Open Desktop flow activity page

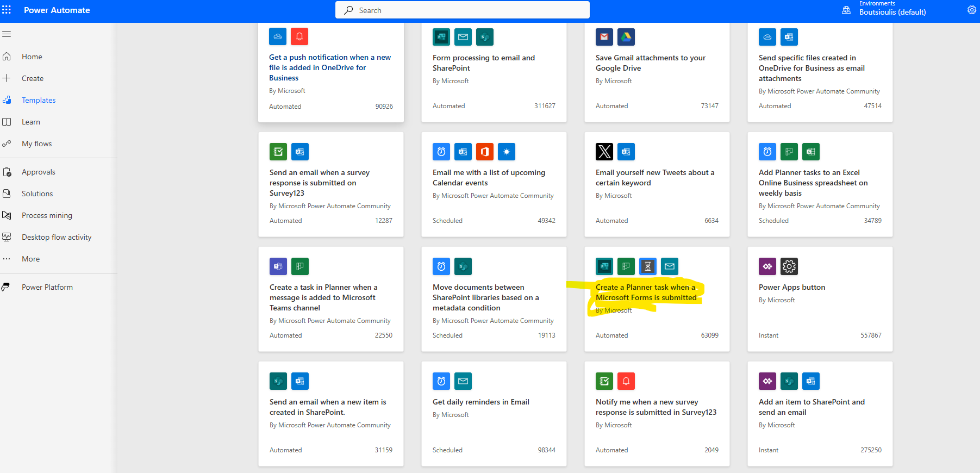[57, 237]
